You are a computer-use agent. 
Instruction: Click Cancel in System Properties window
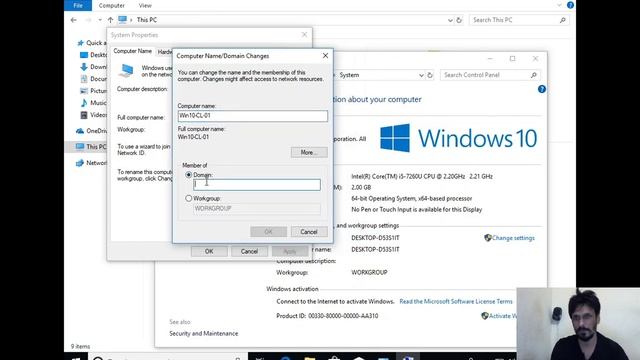coord(249,251)
